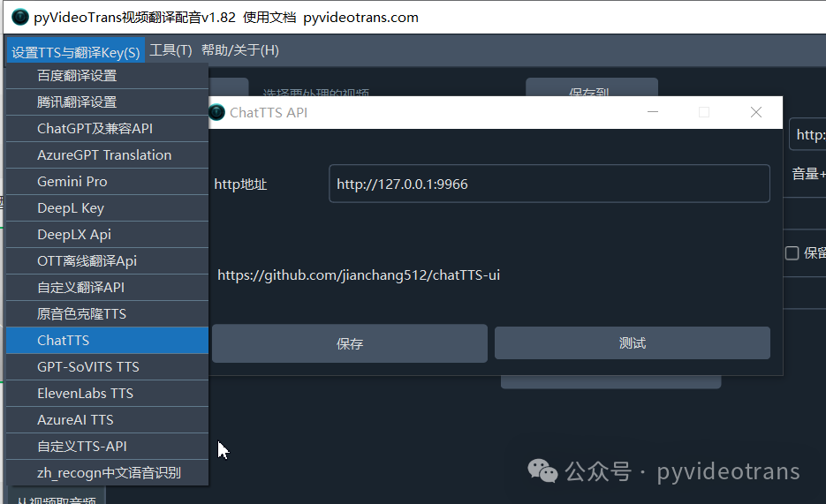Open GPT-SoVITS TTS settings
This screenshot has width=826, height=504.
coord(108,366)
